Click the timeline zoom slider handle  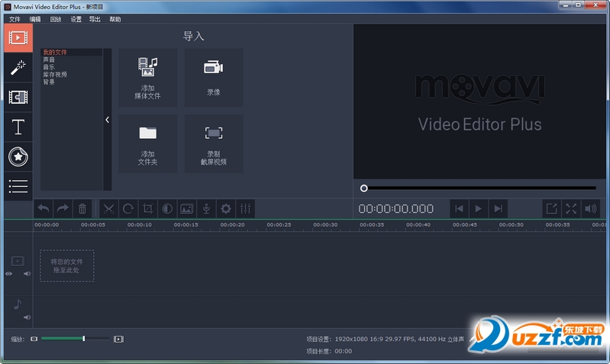click(x=84, y=339)
